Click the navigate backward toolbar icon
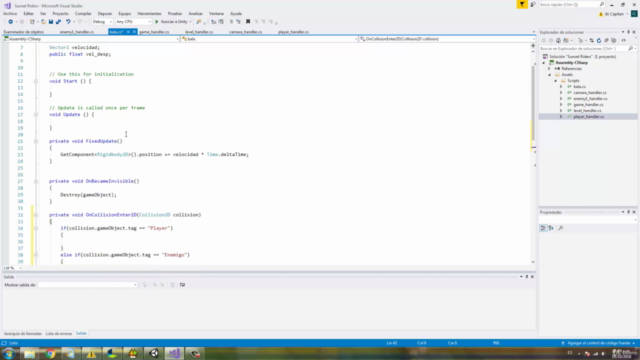Image resolution: width=640 pixels, height=360 pixels. point(11,22)
